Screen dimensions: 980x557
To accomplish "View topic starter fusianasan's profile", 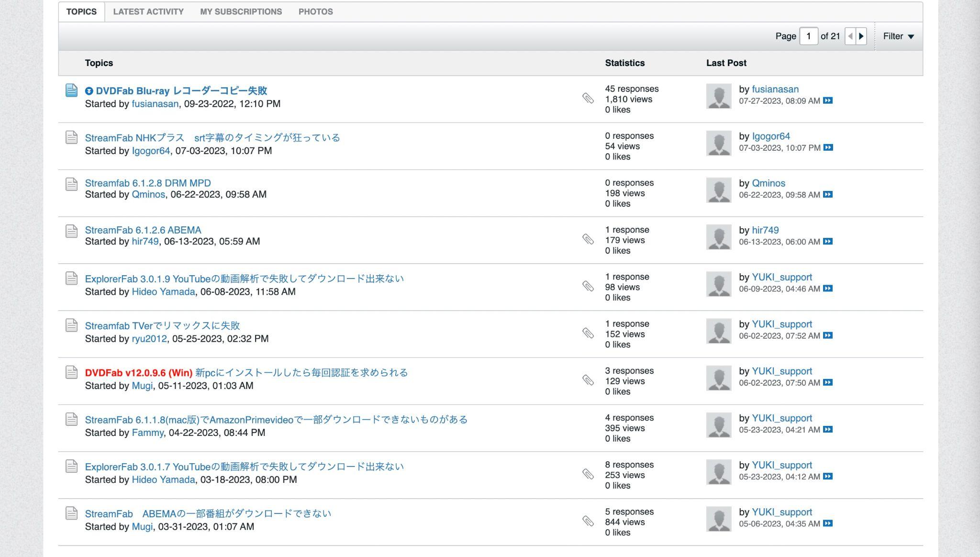I will coord(155,104).
